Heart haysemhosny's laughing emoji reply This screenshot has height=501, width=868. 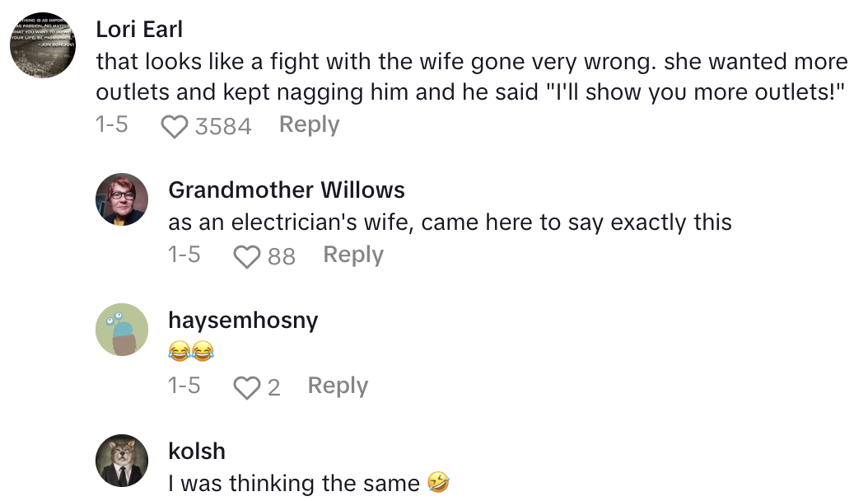pos(247,387)
